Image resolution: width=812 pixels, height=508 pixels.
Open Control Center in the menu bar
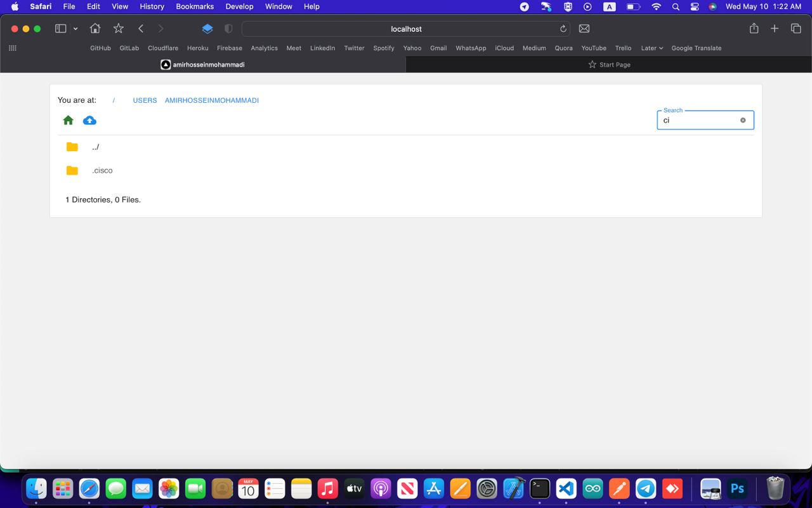695,6
